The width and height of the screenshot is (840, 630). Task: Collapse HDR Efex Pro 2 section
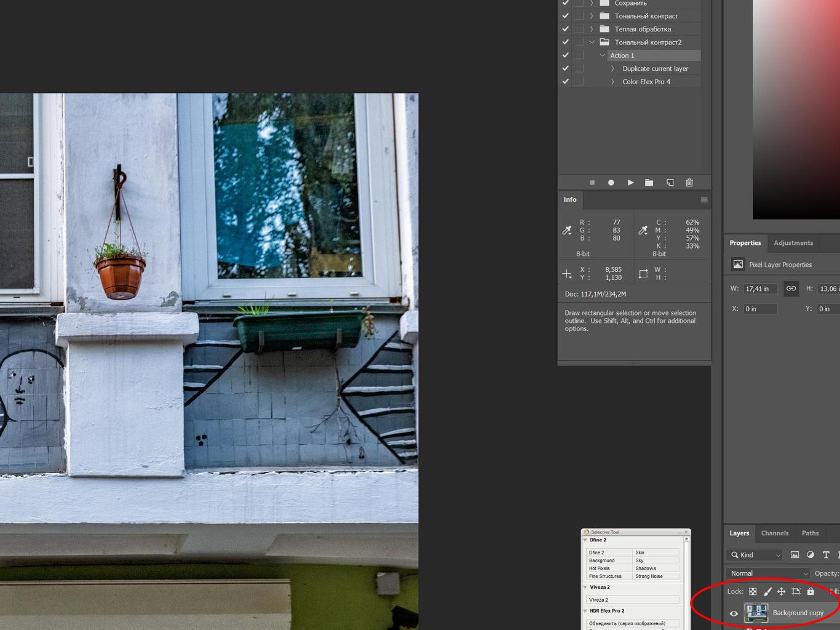coord(585,611)
